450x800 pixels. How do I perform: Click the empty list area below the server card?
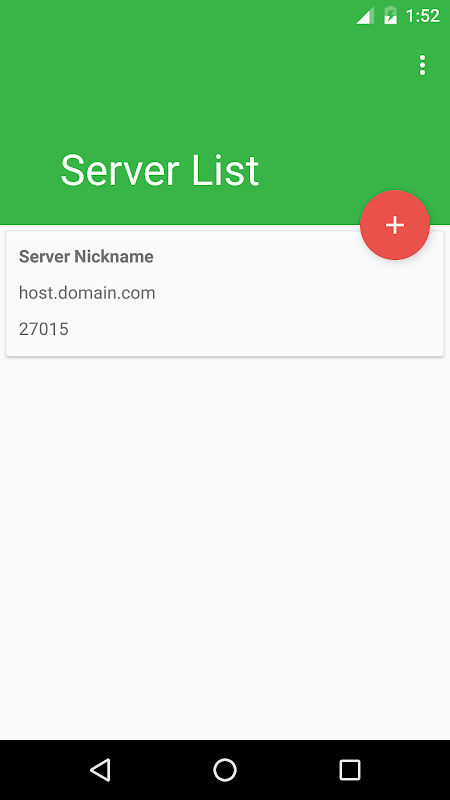(225, 546)
